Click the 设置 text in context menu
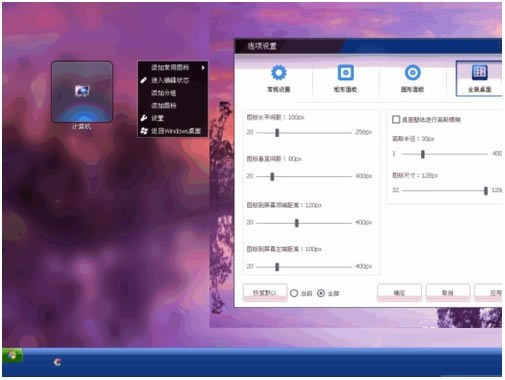The image size is (505, 380). point(157,118)
